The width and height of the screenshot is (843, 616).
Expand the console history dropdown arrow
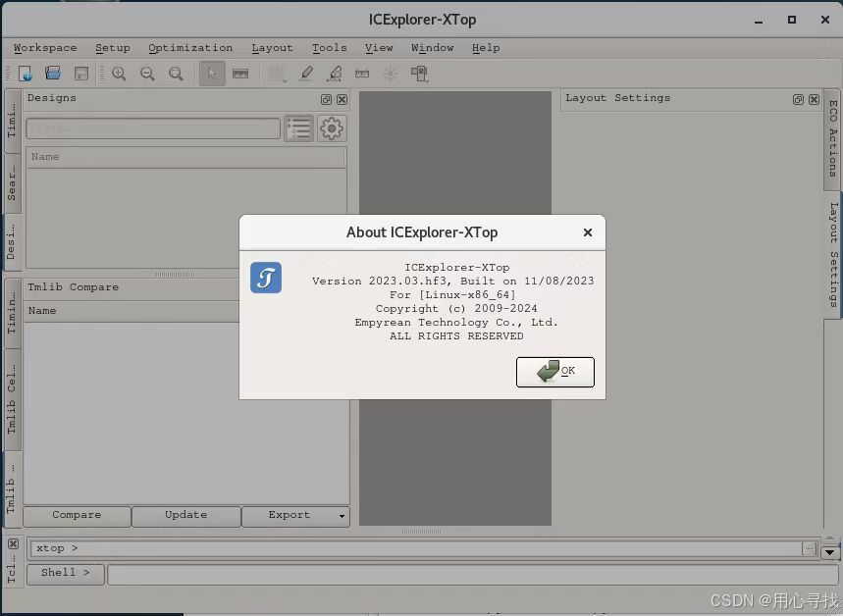pyautogui.click(x=829, y=552)
